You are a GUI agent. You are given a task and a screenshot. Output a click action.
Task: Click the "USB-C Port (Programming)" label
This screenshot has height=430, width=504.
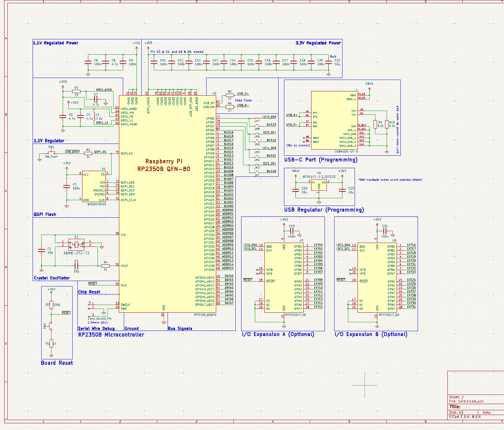[321, 160]
